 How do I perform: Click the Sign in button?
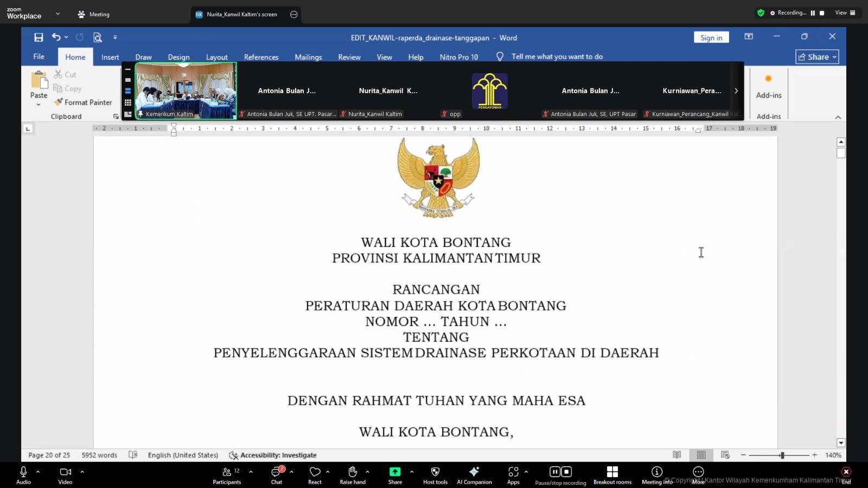[x=711, y=37]
